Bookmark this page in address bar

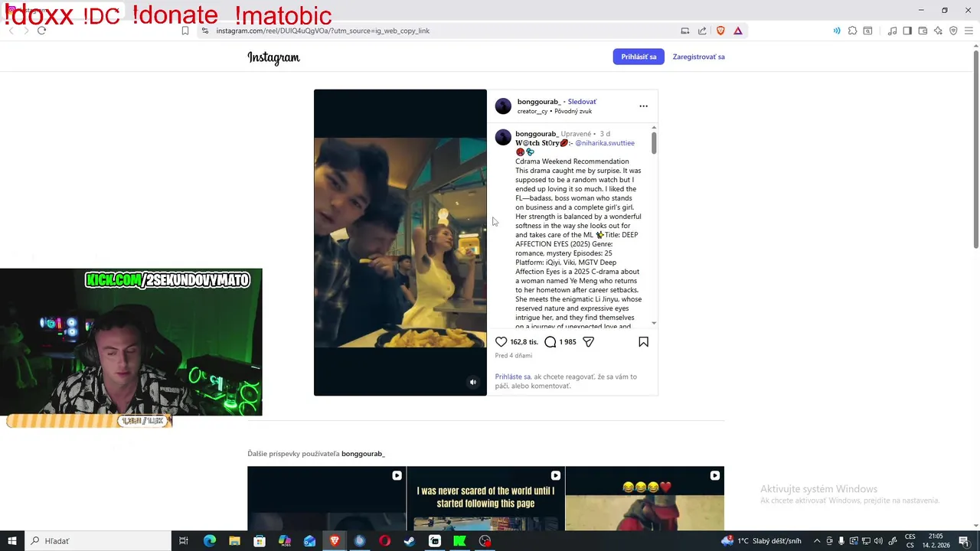point(185,31)
